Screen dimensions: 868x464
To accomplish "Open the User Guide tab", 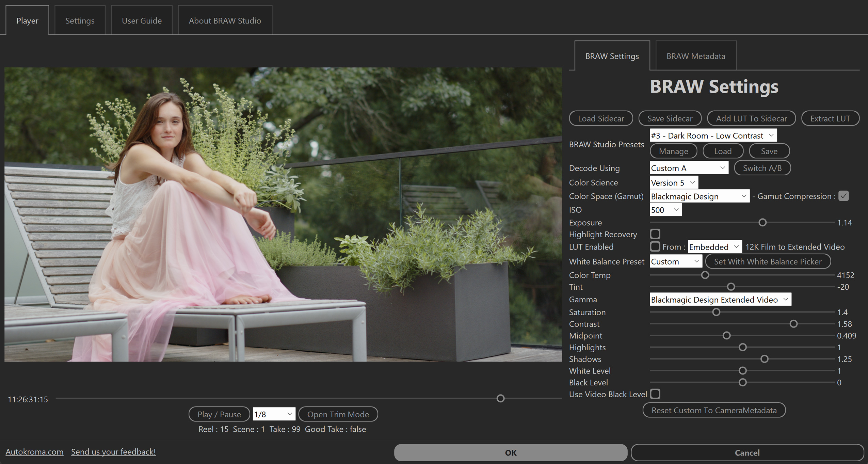I will click(x=142, y=20).
